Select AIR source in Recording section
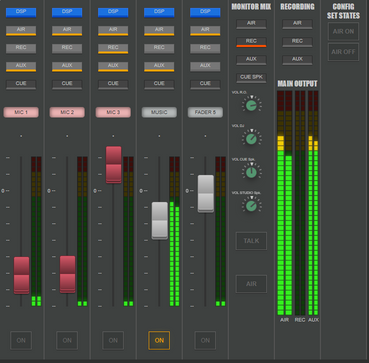This screenshot has height=363, width=369. (297, 24)
